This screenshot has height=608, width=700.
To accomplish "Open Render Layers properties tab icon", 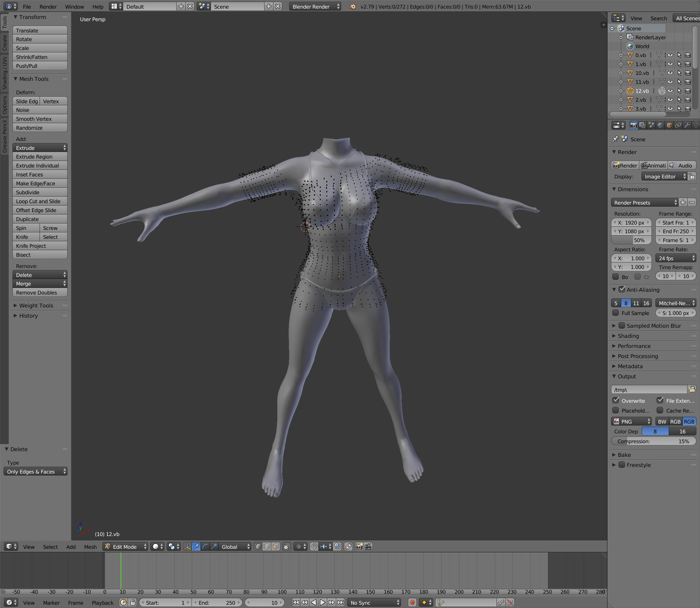I will (x=642, y=125).
